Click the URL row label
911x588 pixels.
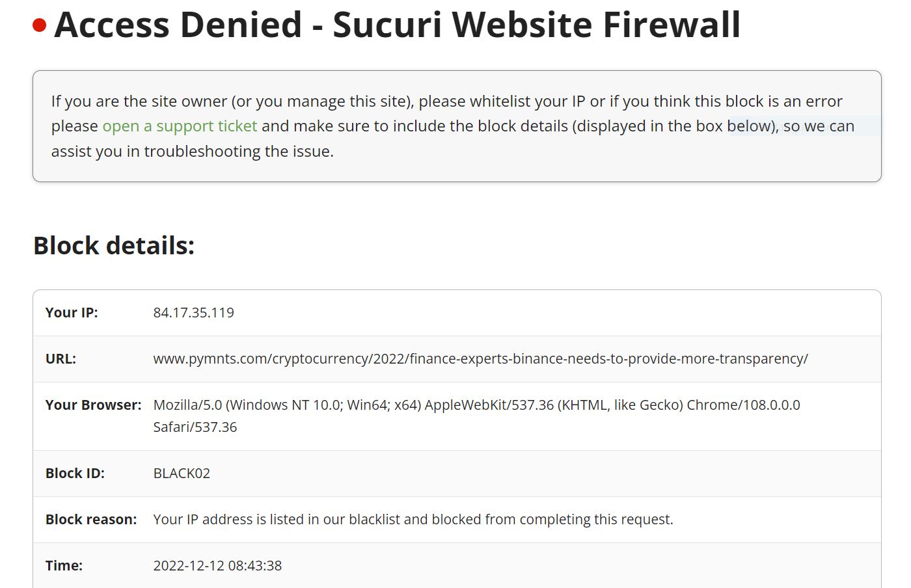tap(61, 359)
